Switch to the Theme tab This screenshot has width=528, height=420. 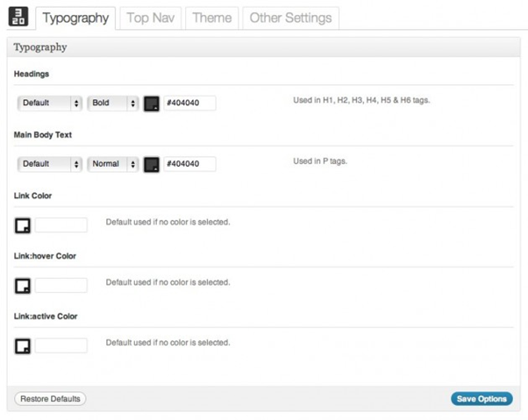coord(211,18)
